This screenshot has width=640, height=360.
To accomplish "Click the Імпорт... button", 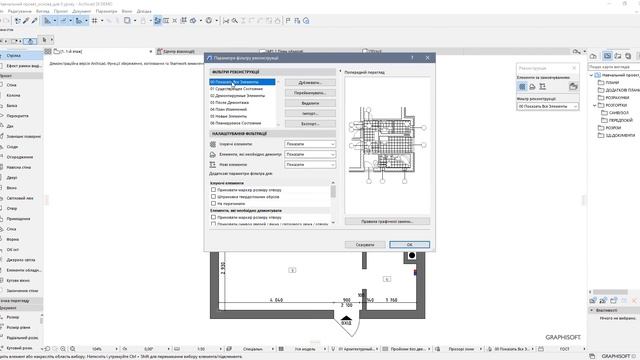I will click(310, 113).
